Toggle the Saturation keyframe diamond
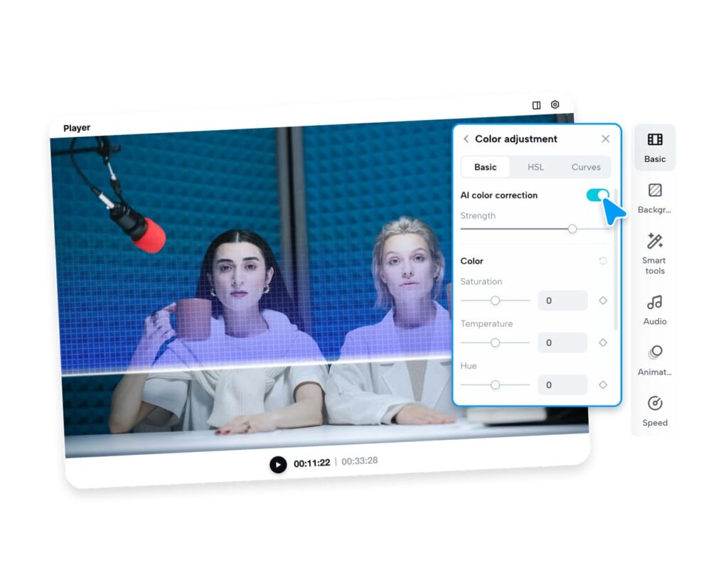Image resolution: width=728 pixels, height=582 pixels. [x=603, y=301]
